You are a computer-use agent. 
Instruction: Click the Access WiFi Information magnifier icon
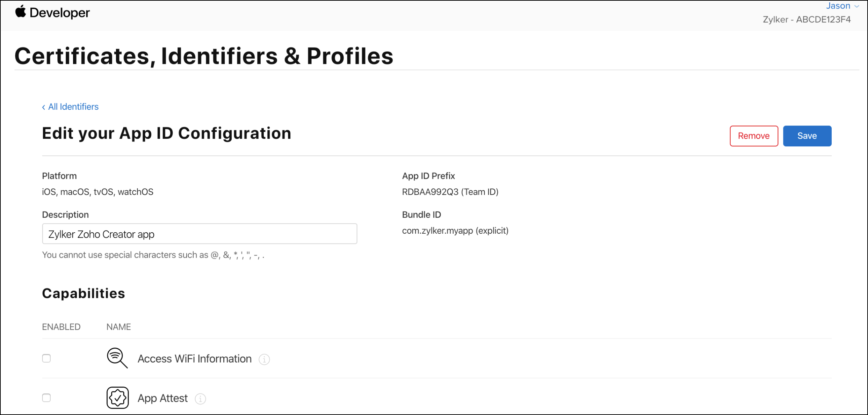coord(117,358)
